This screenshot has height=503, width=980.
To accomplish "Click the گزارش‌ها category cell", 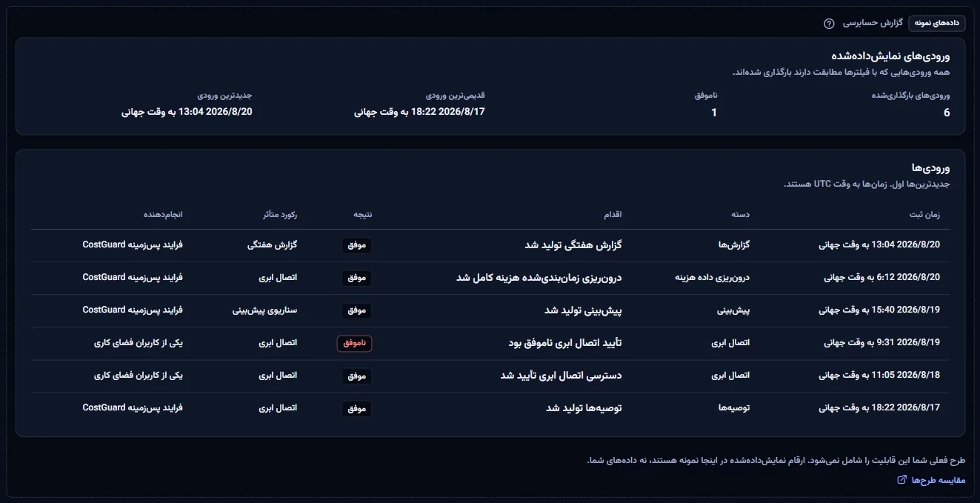I will (x=734, y=246).
